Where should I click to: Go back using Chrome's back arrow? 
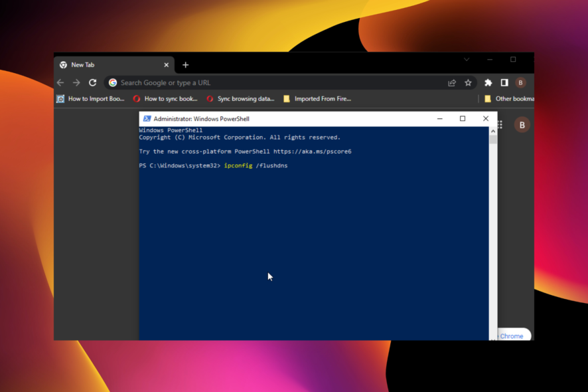(x=60, y=82)
